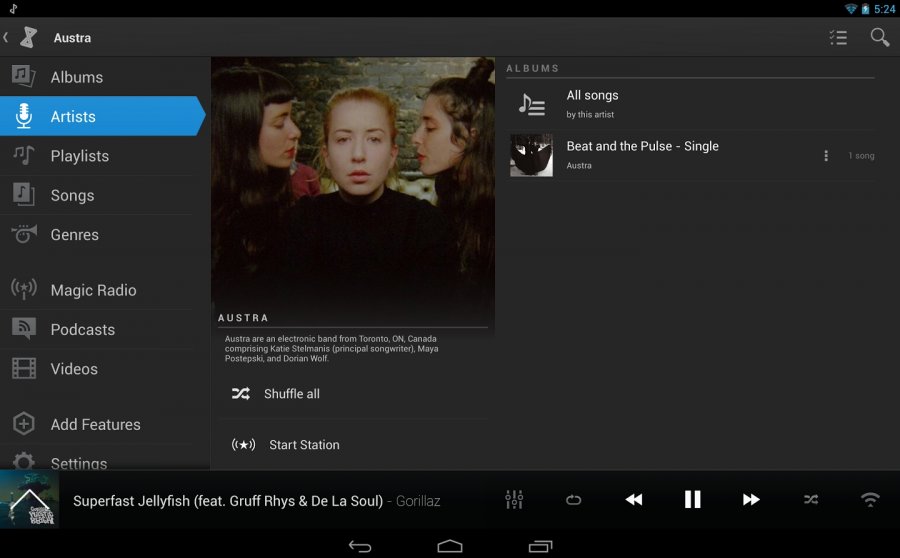Click the Add Features plus icon
This screenshot has width=900, height=558.
(x=24, y=424)
